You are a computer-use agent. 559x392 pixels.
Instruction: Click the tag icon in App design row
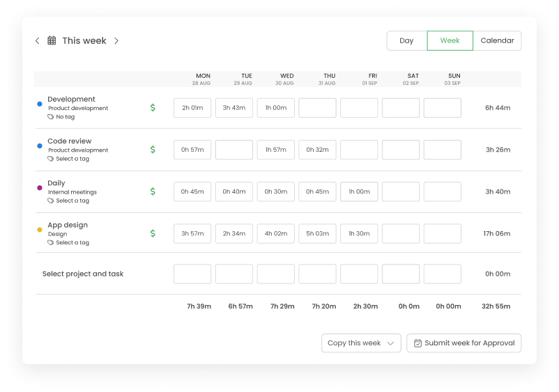click(x=51, y=242)
